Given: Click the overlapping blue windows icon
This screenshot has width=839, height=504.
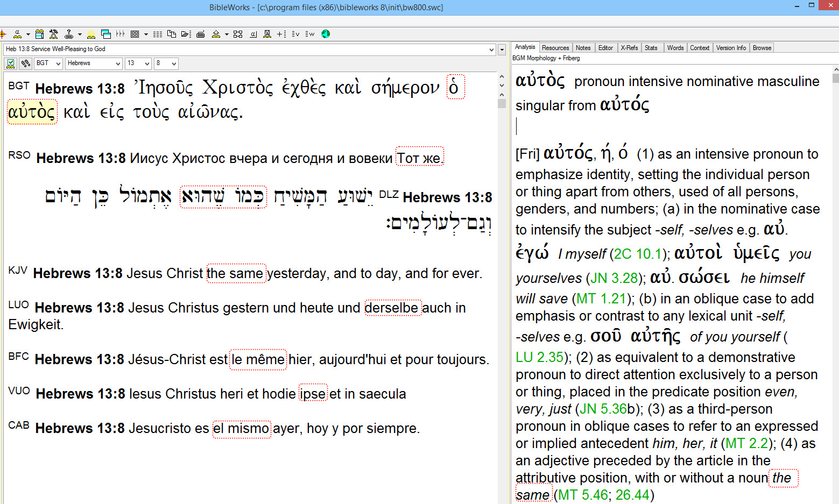Looking at the screenshot, I should pyautogui.click(x=106, y=34).
